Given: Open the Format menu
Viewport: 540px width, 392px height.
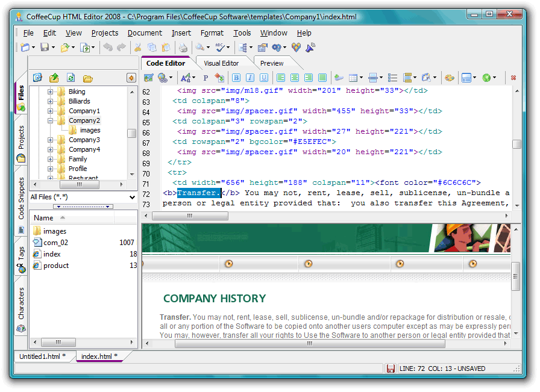Looking at the screenshot, I should point(212,33).
